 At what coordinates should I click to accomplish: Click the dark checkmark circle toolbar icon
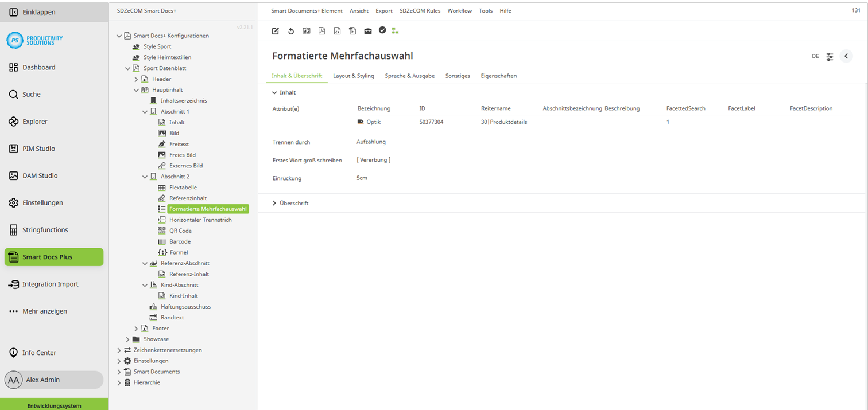[x=382, y=30]
